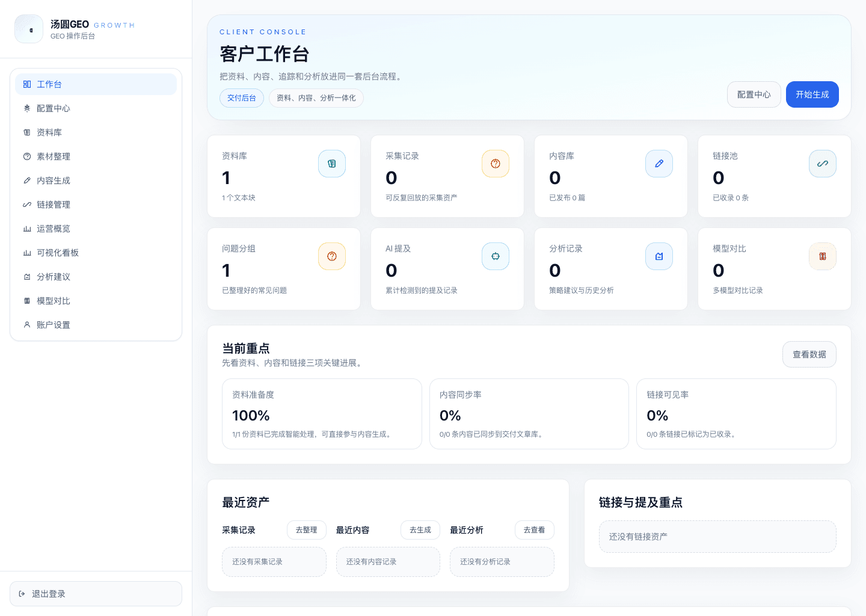Click the orange 采集记录 card icon
This screenshot has width=866, height=616.
(496, 163)
